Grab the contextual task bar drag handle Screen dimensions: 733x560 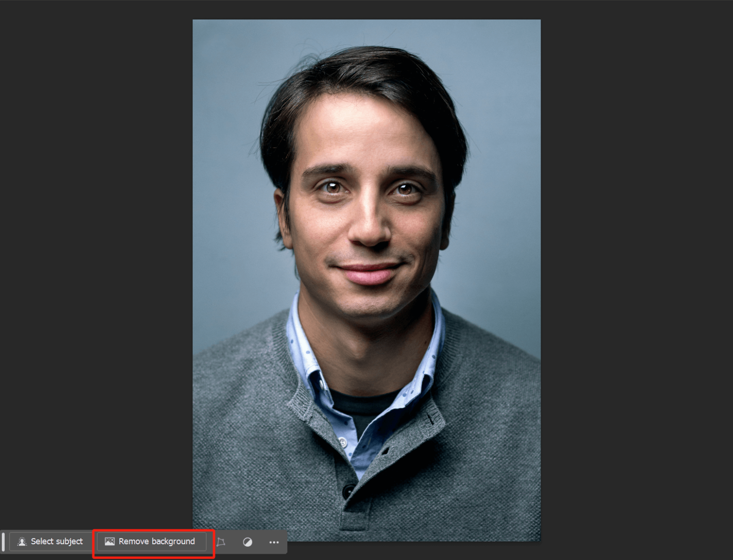click(3, 542)
